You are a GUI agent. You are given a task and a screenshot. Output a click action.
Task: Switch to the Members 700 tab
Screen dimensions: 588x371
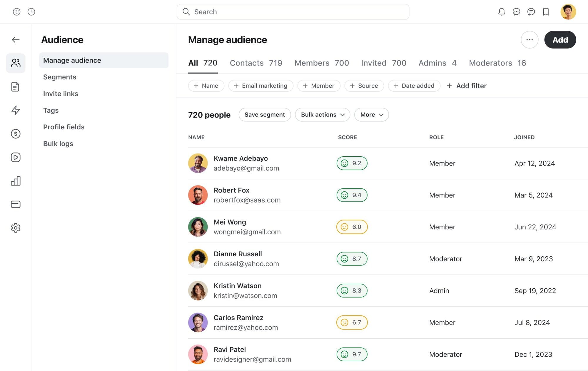point(322,63)
